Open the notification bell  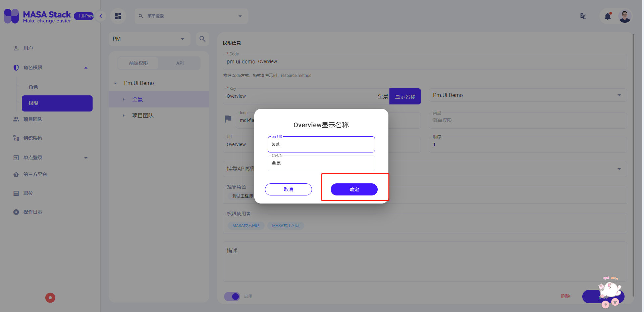coord(607,16)
